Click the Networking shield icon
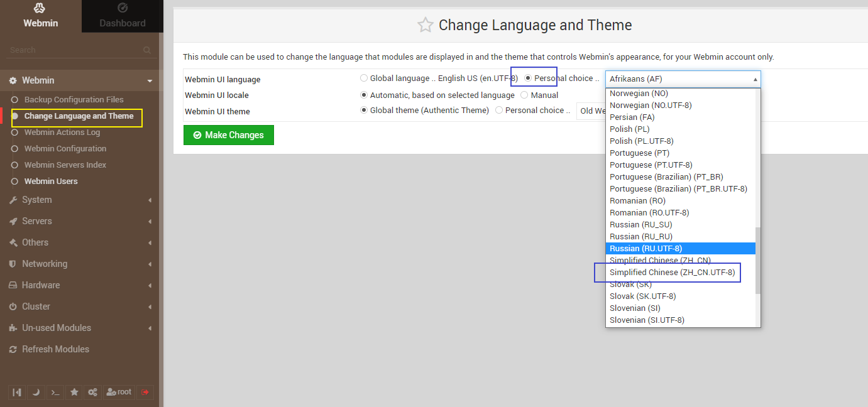868x407 pixels. click(x=13, y=264)
